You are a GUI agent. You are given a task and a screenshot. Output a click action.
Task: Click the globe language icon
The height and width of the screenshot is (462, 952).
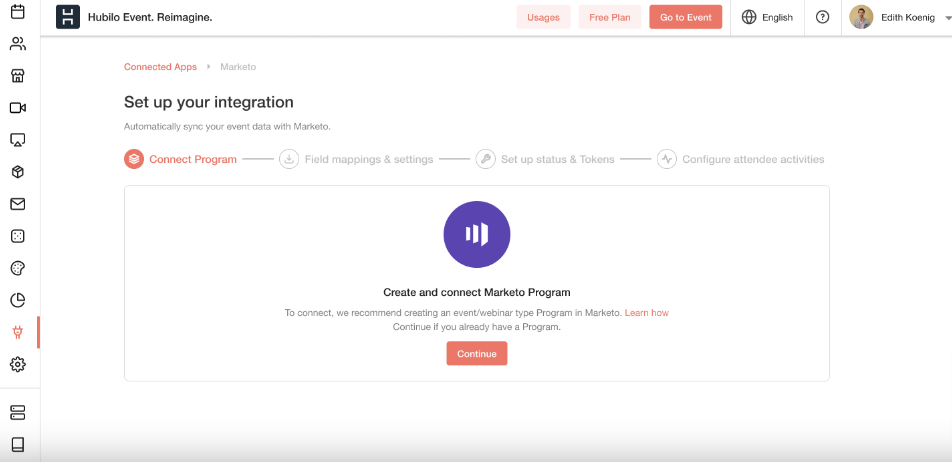(749, 17)
